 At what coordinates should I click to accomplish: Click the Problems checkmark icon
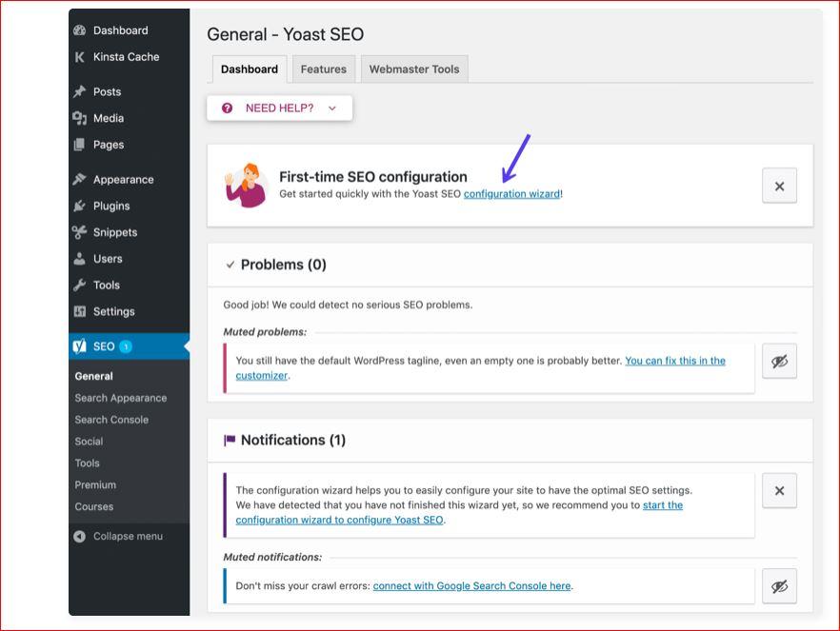click(230, 265)
